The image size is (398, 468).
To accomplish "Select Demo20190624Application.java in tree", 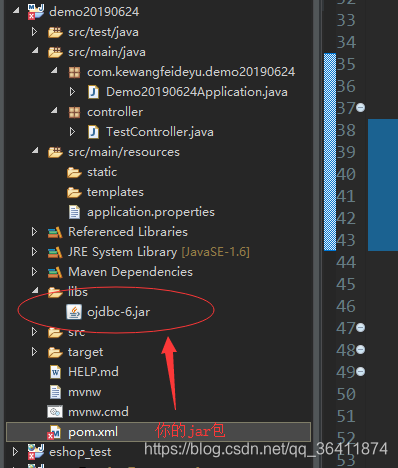I will (x=197, y=92).
